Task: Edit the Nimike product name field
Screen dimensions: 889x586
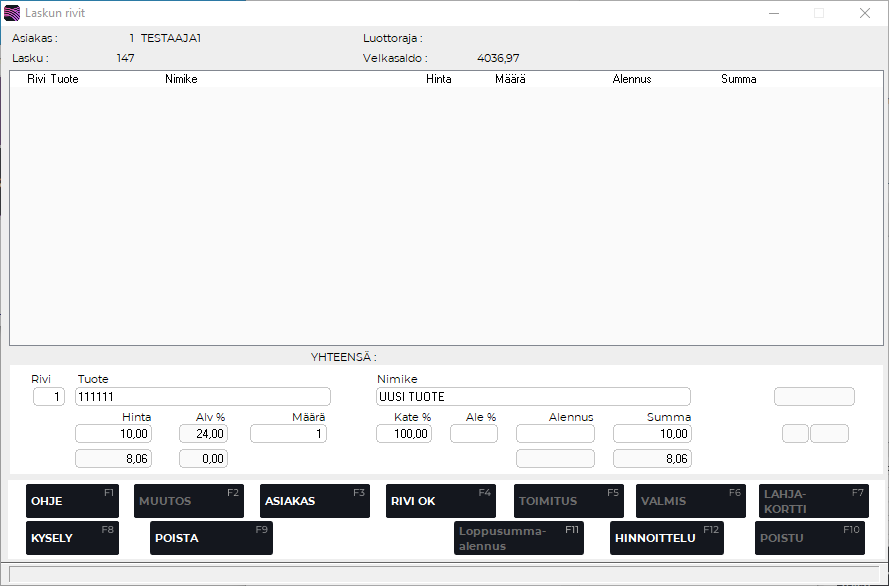Action: [x=533, y=397]
